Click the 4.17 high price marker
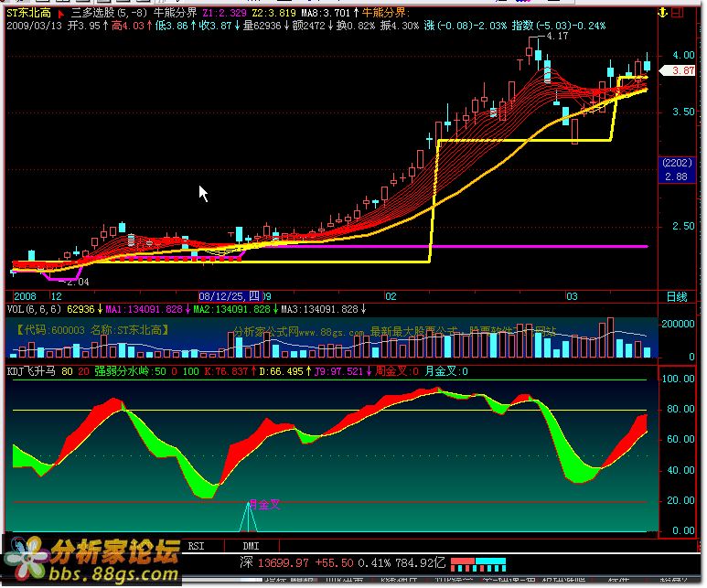This screenshot has width=707, height=588. [556, 37]
